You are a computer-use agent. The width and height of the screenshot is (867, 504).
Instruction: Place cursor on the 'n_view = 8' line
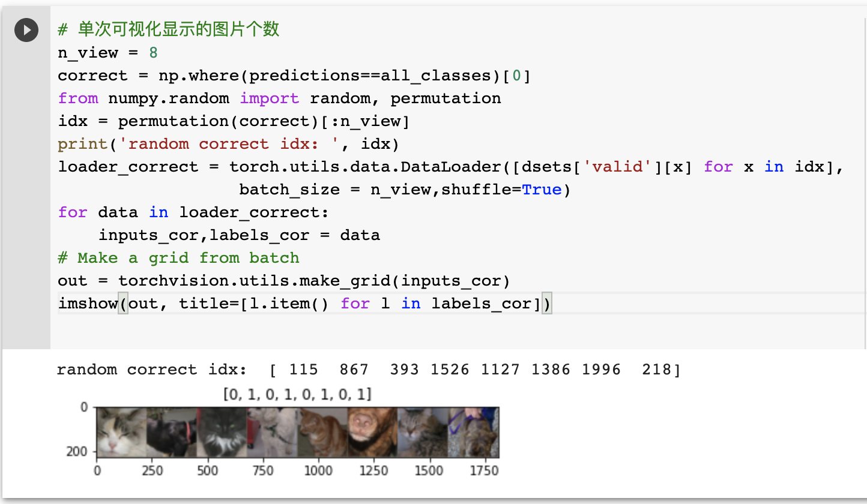tap(108, 53)
